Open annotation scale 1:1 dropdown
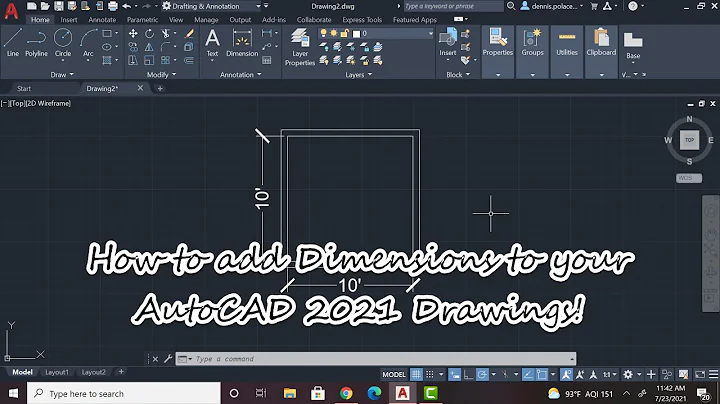The image size is (720, 404). point(610,374)
